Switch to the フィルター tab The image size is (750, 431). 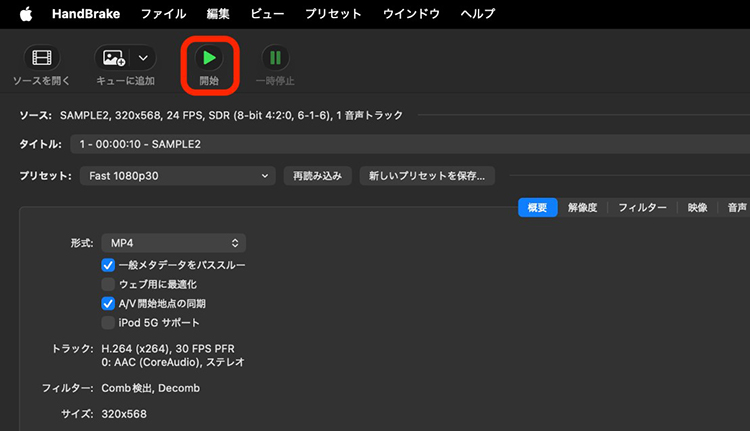point(642,208)
